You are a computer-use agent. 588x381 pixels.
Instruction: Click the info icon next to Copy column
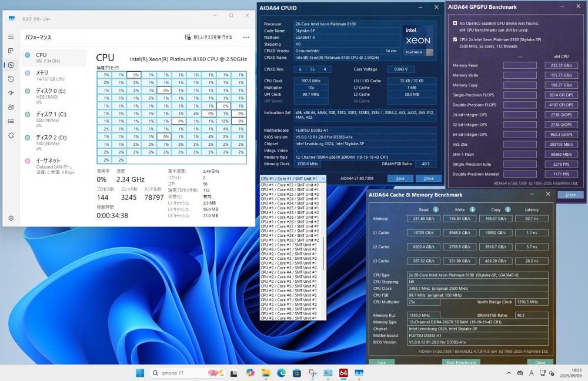tap(508, 209)
